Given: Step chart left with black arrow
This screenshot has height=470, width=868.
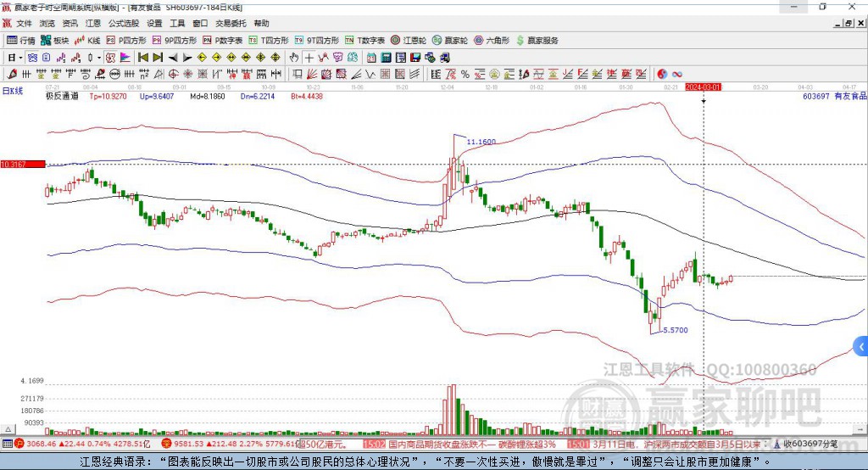Looking at the screenshot, I should [x=173, y=58].
